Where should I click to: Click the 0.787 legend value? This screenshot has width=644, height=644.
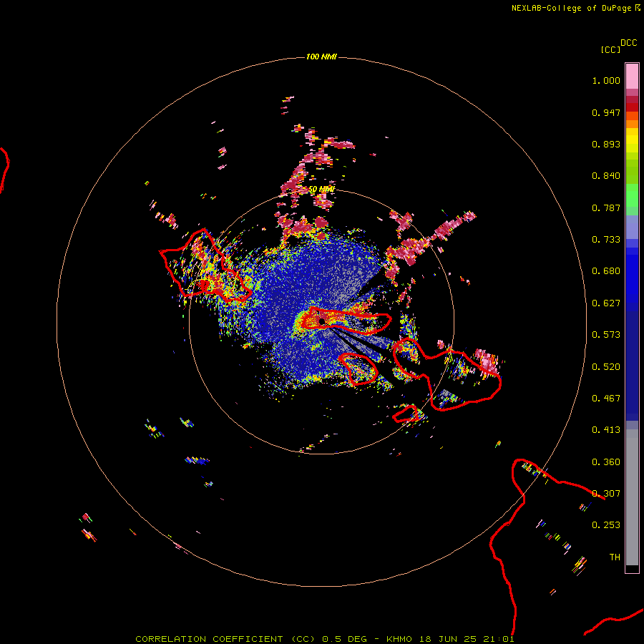point(606,208)
